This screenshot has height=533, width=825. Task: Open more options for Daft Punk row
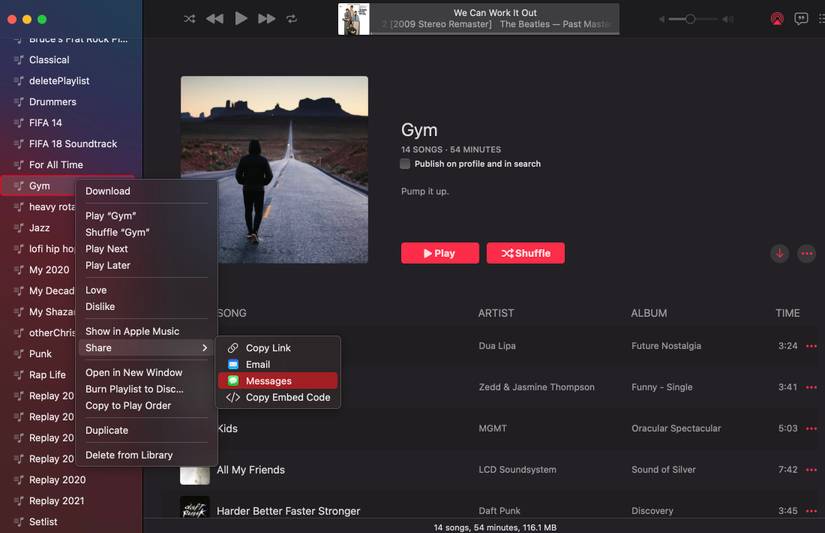pyautogui.click(x=811, y=511)
